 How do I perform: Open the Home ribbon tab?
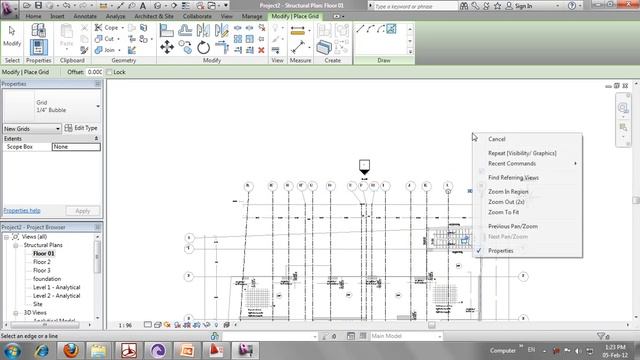click(x=33, y=16)
